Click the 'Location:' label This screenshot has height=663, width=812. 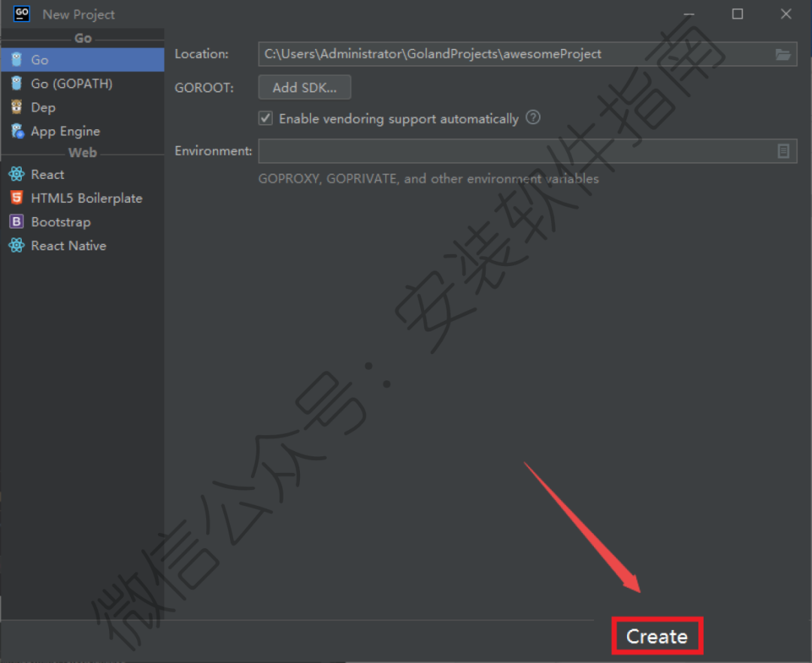point(201,54)
